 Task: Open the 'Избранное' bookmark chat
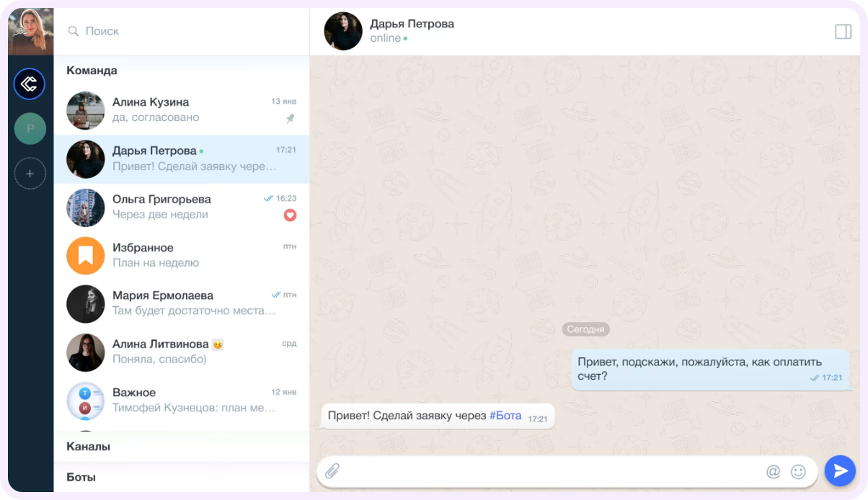182,256
